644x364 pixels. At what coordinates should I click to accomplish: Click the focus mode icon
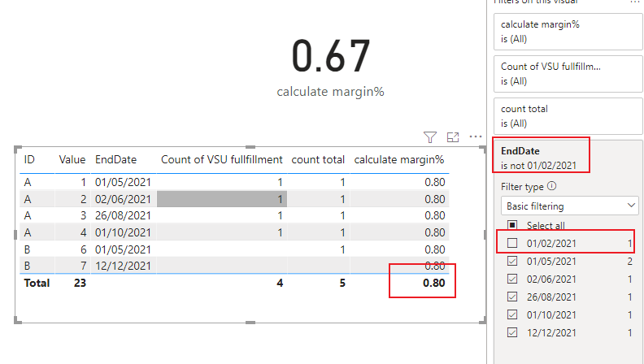pyautogui.click(x=453, y=137)
